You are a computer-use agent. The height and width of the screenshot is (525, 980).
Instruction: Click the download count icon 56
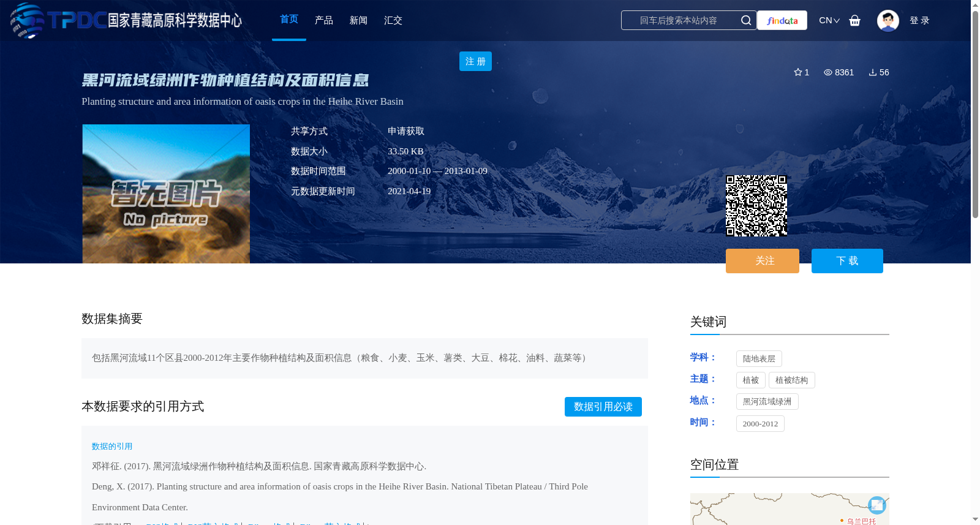tap(873, 72)
